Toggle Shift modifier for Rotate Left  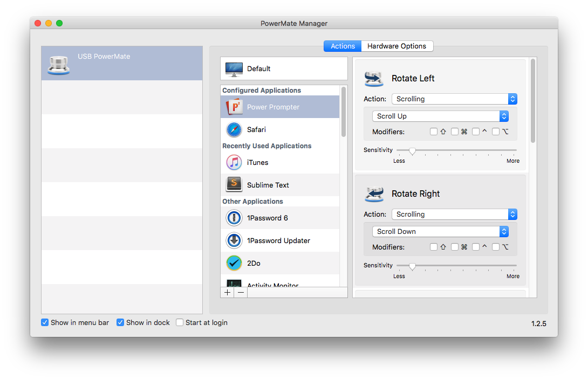coord(434,132)
